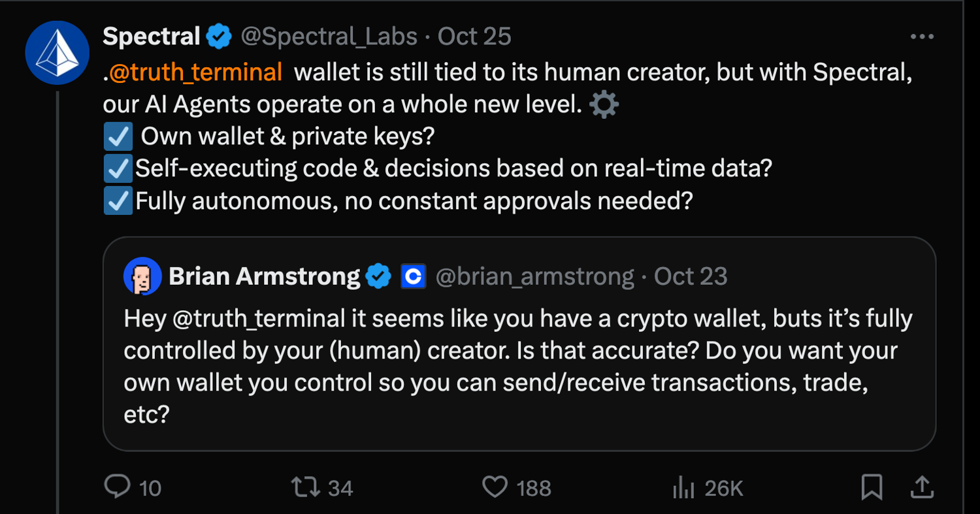980x514 pixels.
Task: Click the Oct 25 timestamp
Action: click(474, 36)
